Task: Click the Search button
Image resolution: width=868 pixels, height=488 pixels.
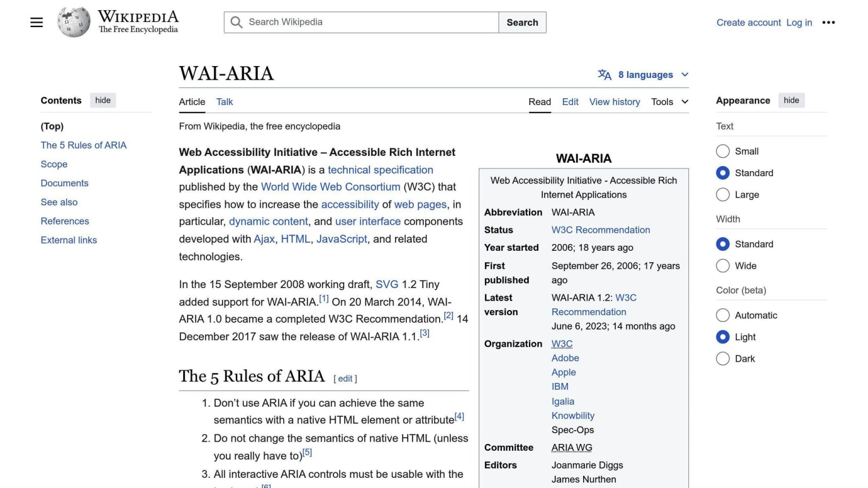Action: tap(522, 23)
